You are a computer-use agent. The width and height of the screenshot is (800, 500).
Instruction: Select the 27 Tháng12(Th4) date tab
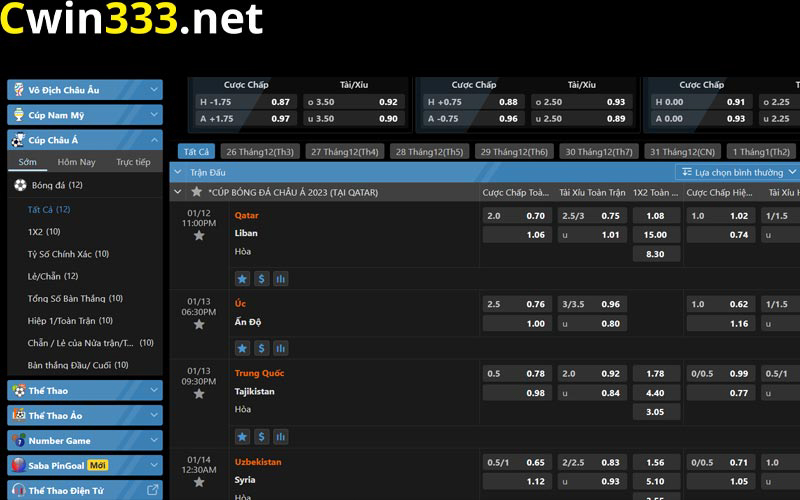[x=344, y=152]
